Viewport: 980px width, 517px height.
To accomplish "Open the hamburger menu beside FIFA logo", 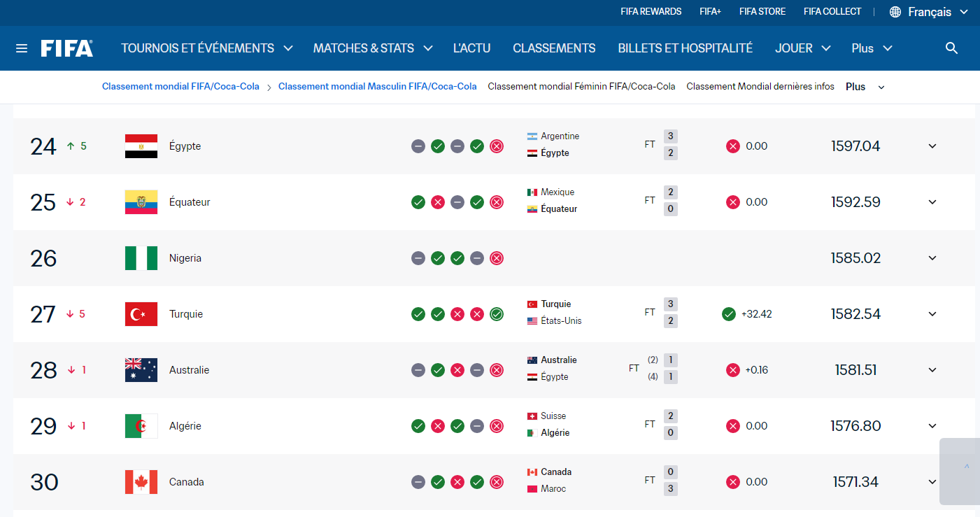I will 22,48.
